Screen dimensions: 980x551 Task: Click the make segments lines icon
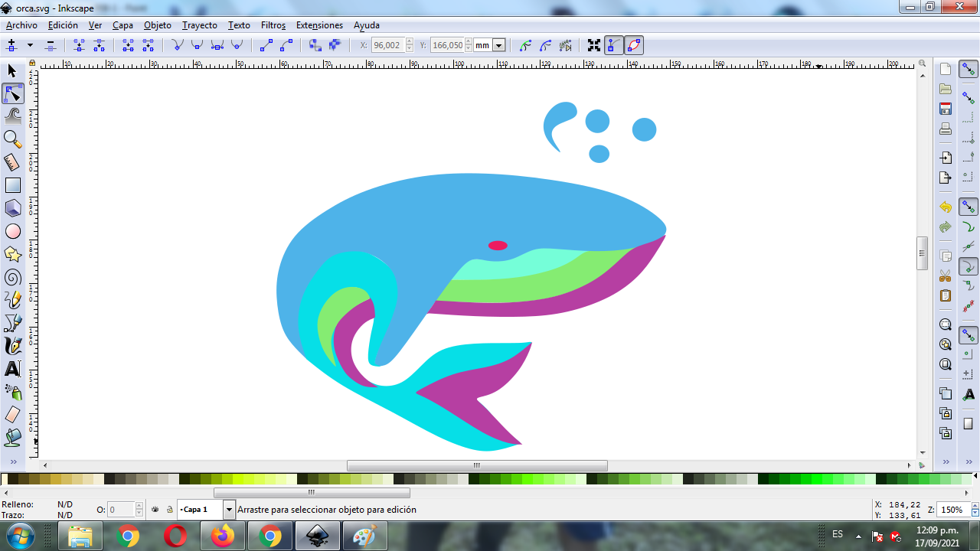point(266,45)
